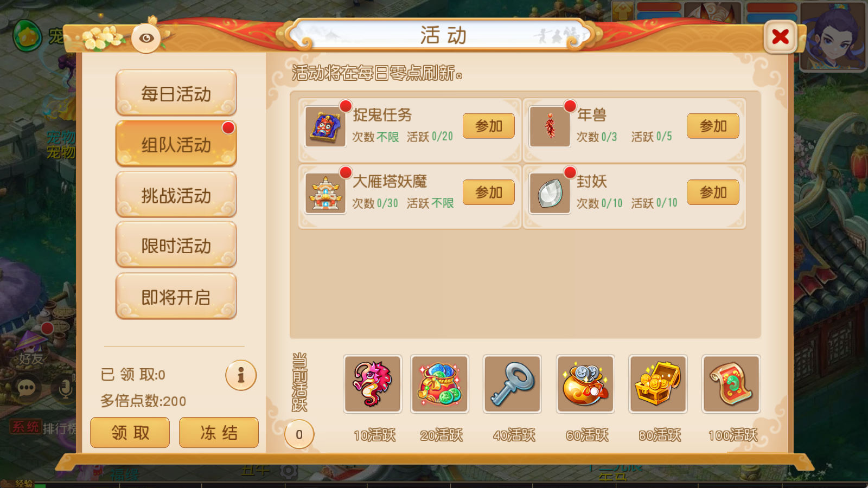Select the 组队活动 tab
868x488 pixels.
pos(176,144)
